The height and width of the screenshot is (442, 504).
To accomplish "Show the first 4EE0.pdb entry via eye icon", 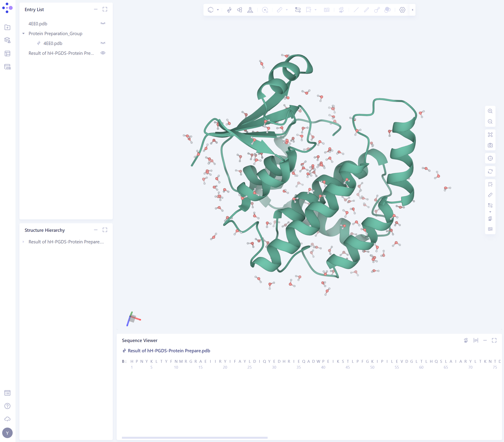I will point(103,23).
